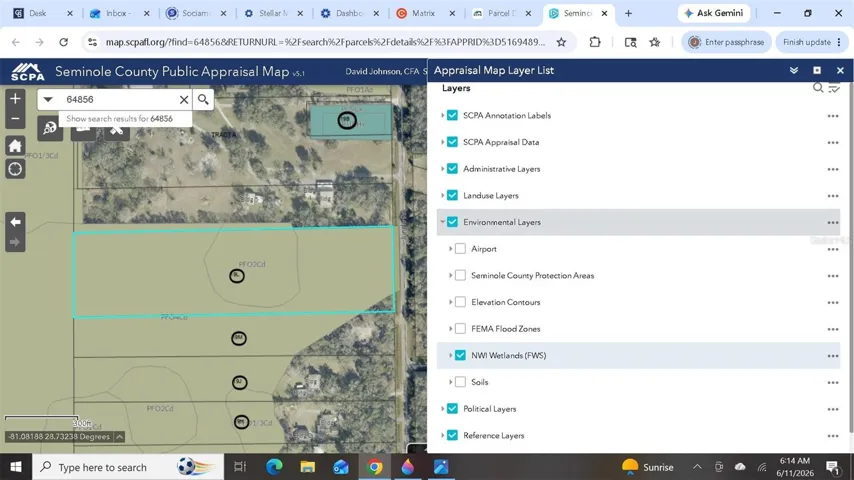Zoom in on the appraisal map
The image size is (854, 480).
click(x=15, y=99)
